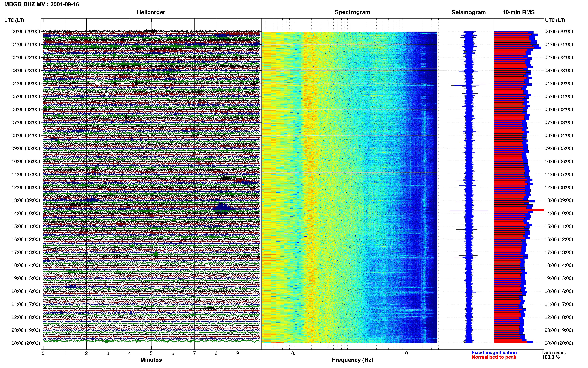Click the white data gap line near 03:00 spectrogram
This screenshot has width=588, height=368.
349,68
